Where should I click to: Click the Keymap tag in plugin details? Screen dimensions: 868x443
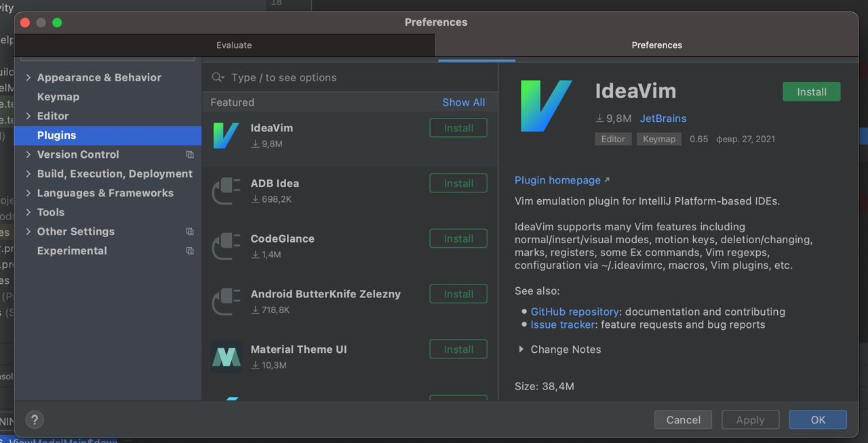tap(659, 139)
